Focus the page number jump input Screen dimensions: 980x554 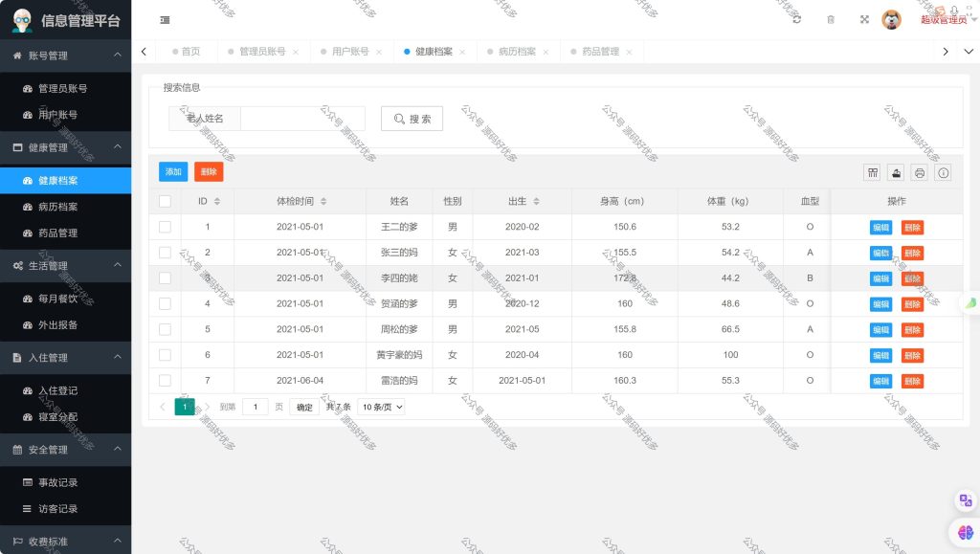pos(255,408)
